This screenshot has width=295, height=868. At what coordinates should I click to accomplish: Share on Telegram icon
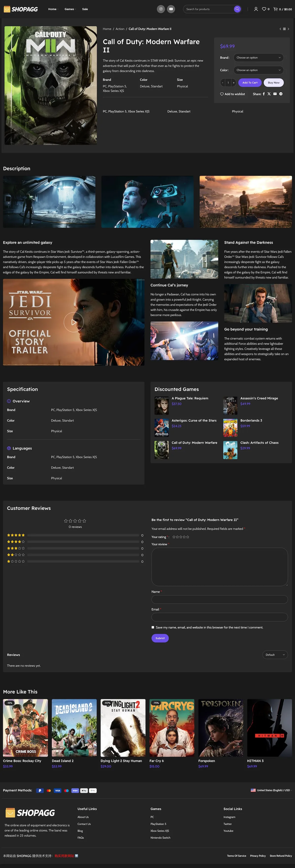(281, 94)
